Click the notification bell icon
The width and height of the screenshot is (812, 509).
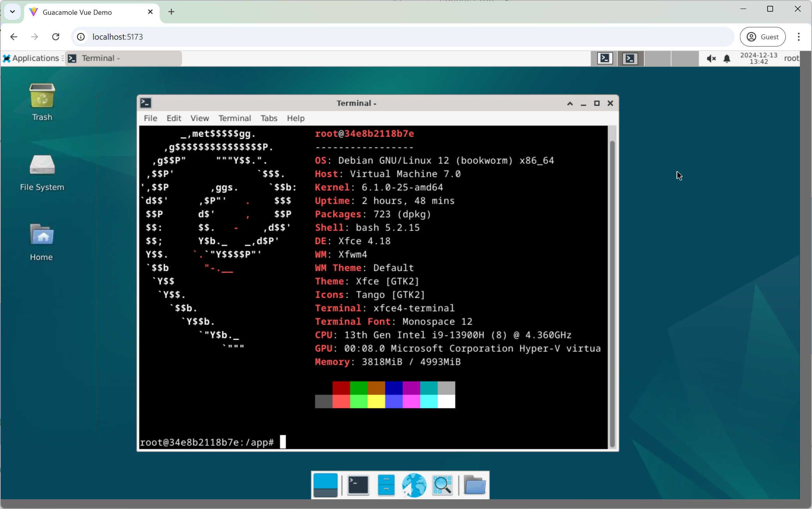[727, 58]
